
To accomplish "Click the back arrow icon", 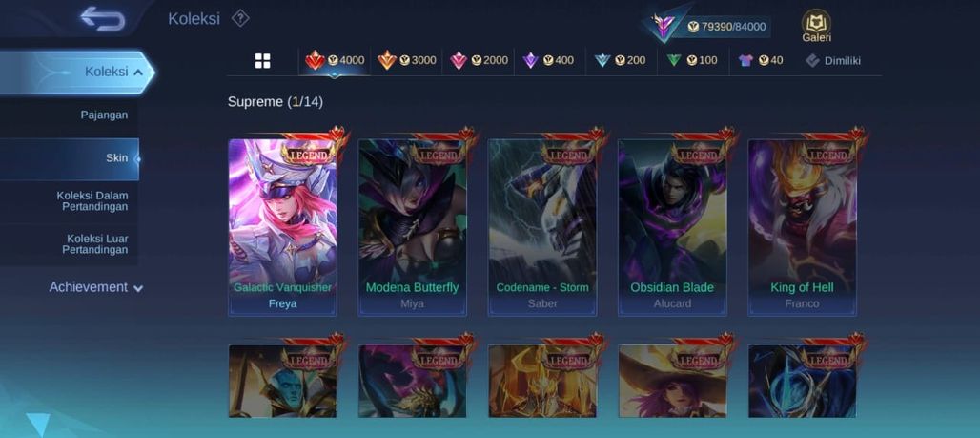I will coord(103,19).
